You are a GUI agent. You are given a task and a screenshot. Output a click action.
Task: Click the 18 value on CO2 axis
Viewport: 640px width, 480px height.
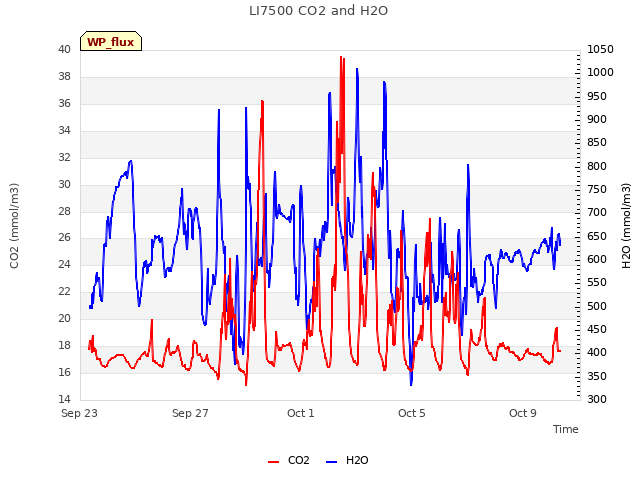click(x=64, y=345)
